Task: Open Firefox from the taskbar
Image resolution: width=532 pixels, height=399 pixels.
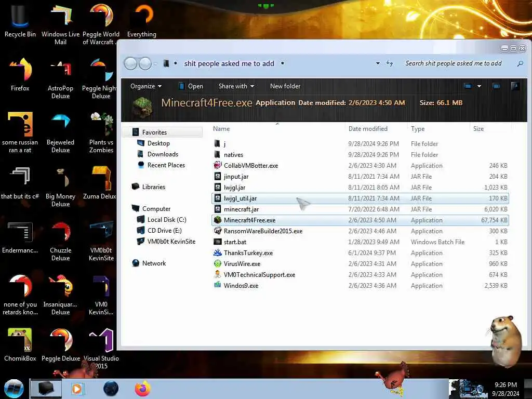Action: click(142, 389)
